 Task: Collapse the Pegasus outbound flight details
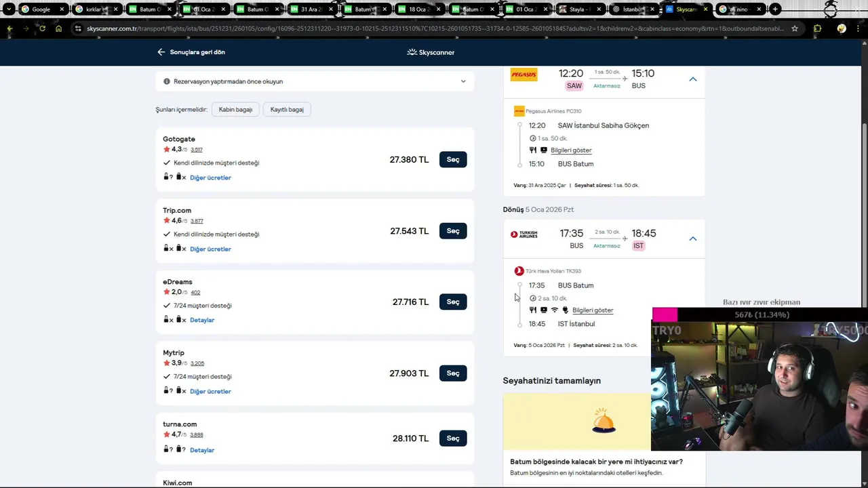pos(692,79)
